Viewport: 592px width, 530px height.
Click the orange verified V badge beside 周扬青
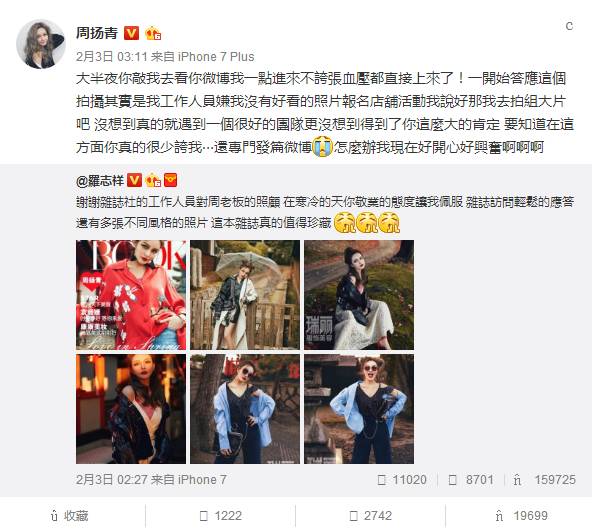[x=131, y=33]
